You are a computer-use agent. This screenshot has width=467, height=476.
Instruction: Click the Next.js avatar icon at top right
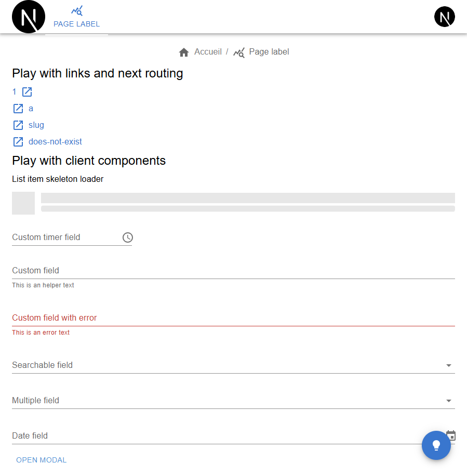point(444,17)
